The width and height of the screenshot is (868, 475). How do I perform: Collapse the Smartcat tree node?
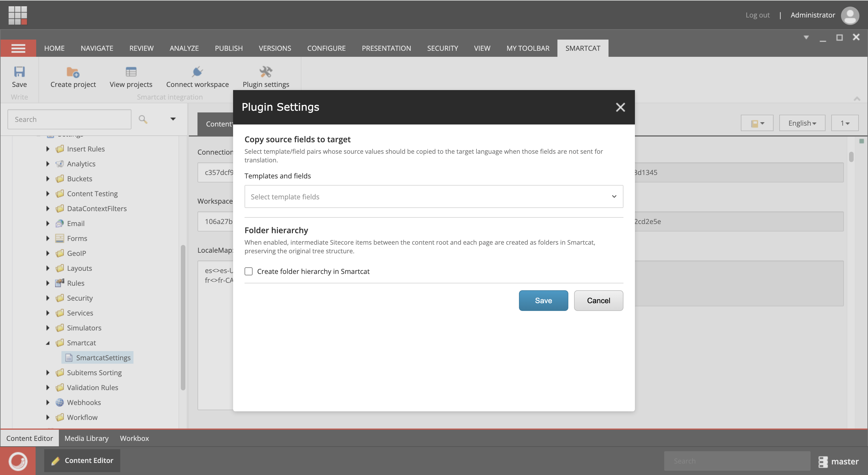tap(48, 343)
